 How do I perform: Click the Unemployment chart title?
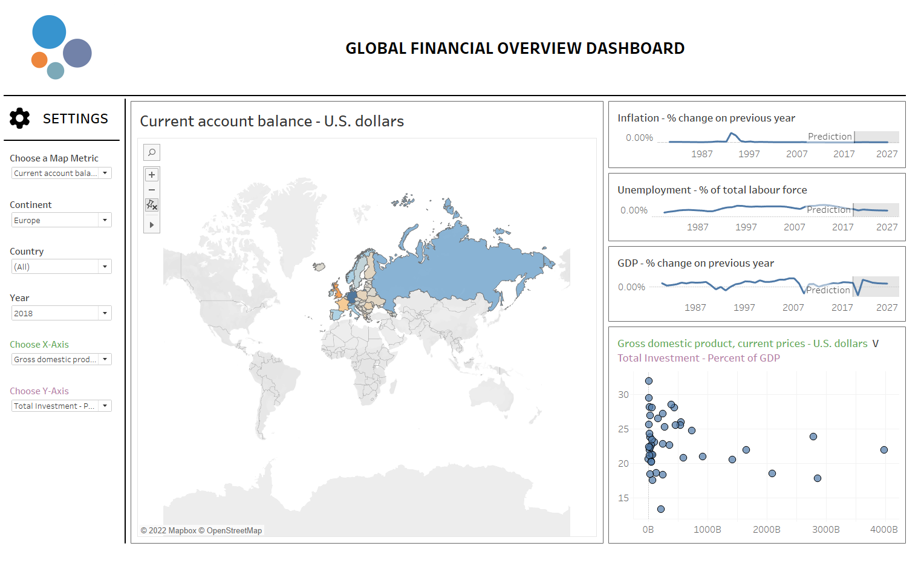pyautogui.click(x=712, y=190)
